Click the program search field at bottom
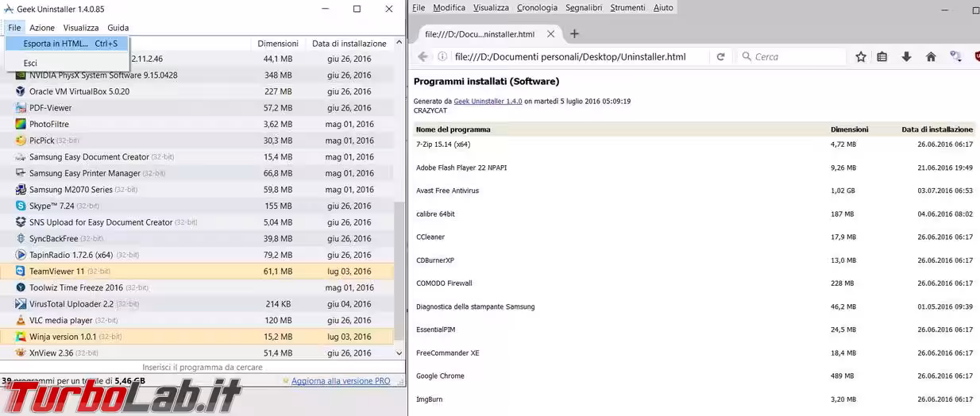Viewport: 980px width, 416px height. point(202,368)
